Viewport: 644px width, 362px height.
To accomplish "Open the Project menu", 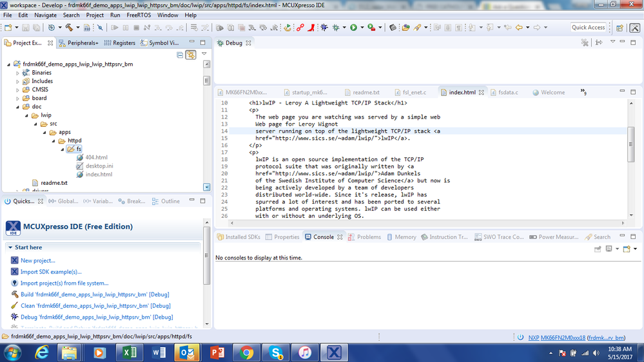I will 95,15.
